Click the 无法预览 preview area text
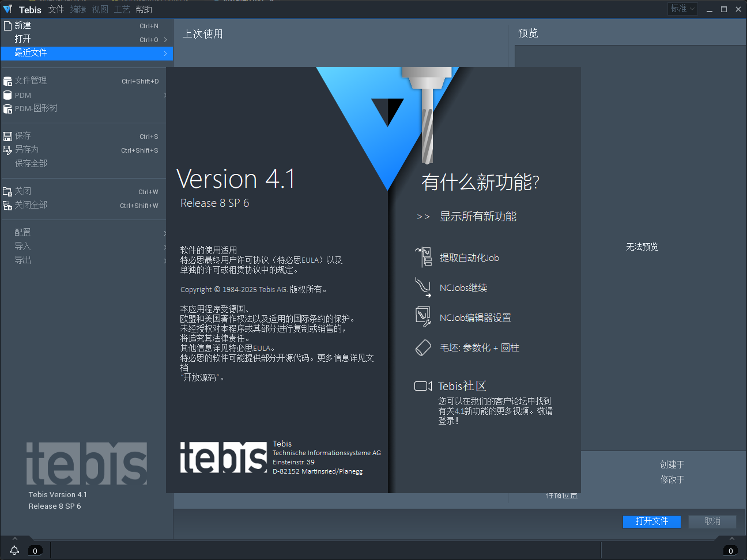747x560 pixels. point(642,247)
